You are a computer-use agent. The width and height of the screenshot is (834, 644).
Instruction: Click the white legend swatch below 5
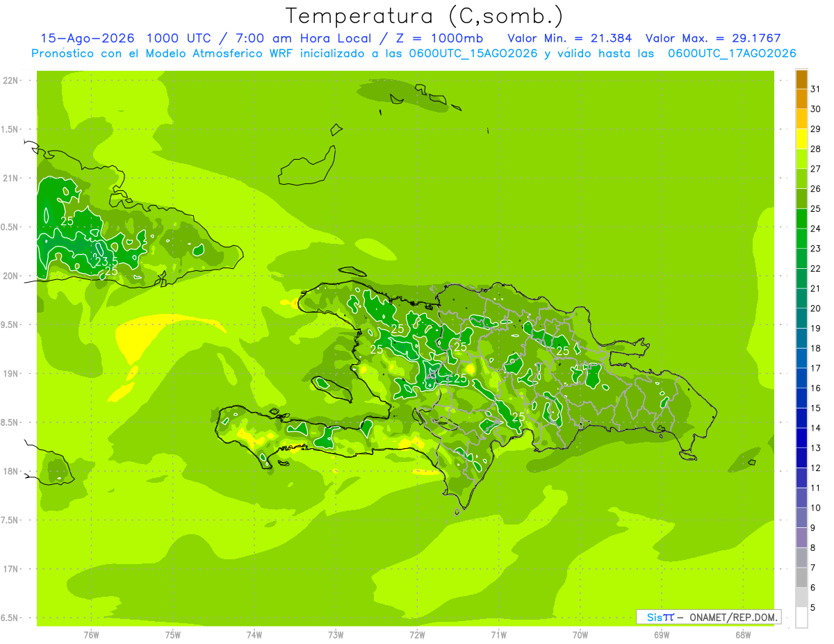(x=801, y=618)
